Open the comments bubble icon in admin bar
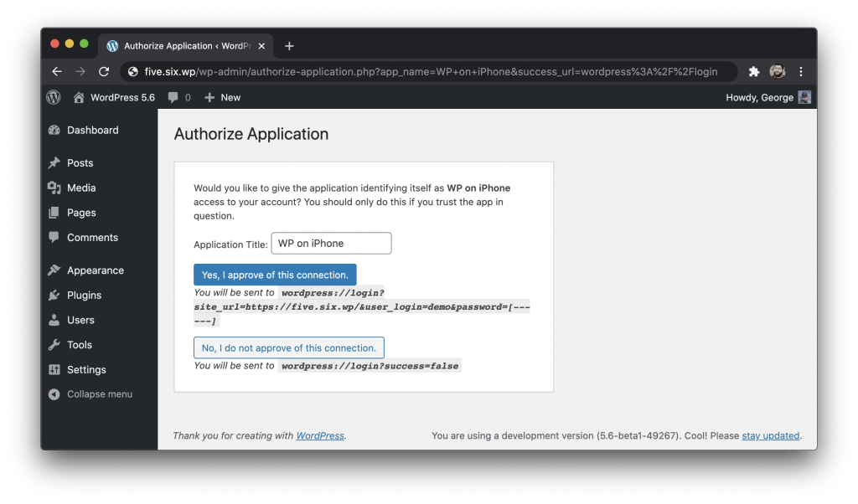858x504 pixels. tap(173, 97)
